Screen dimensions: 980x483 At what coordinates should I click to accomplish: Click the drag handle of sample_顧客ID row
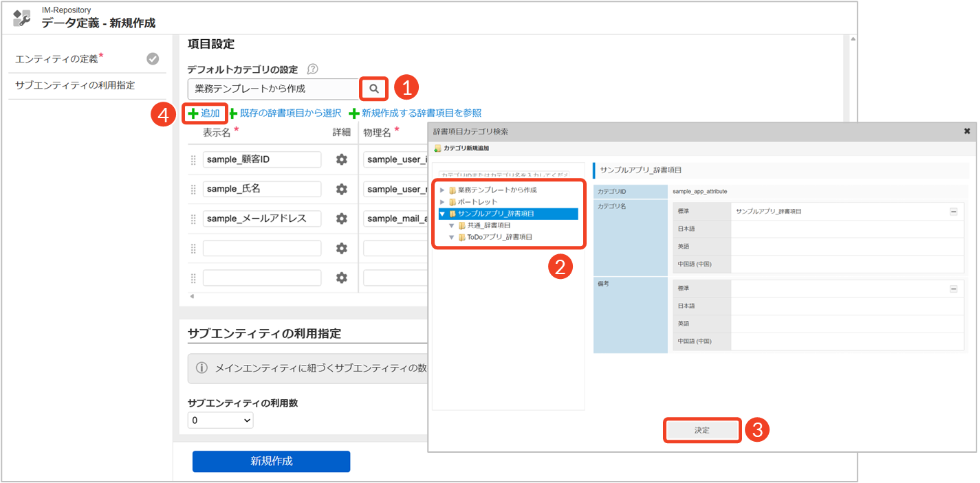tap(193, 160)
